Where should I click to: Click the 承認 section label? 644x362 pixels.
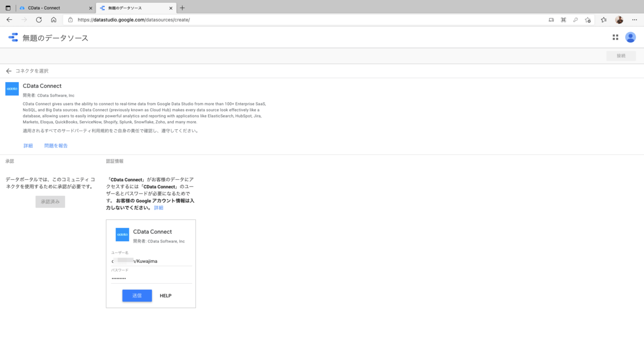(x=10, y=161)
